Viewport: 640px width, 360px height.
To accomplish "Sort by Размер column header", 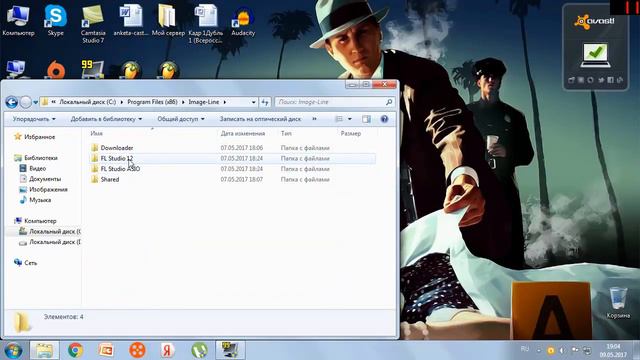I will click(351, 133).
